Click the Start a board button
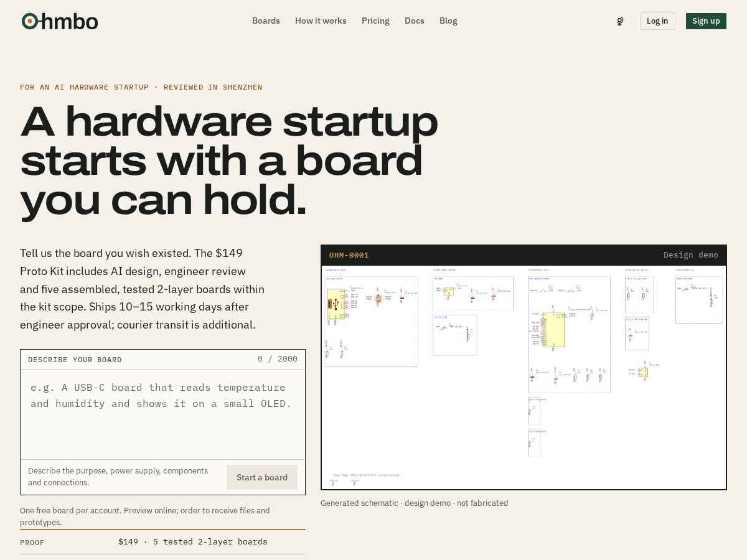 coord(262,477)
